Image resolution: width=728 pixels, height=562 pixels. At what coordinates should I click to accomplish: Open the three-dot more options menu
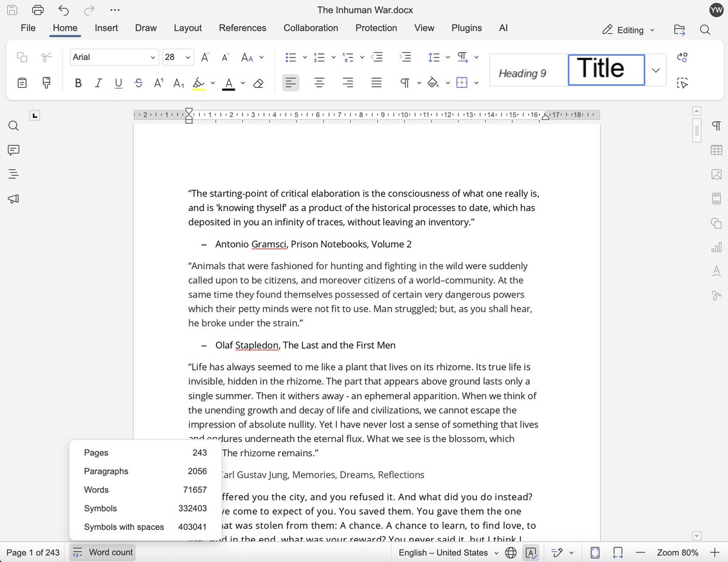coord(115,10)
